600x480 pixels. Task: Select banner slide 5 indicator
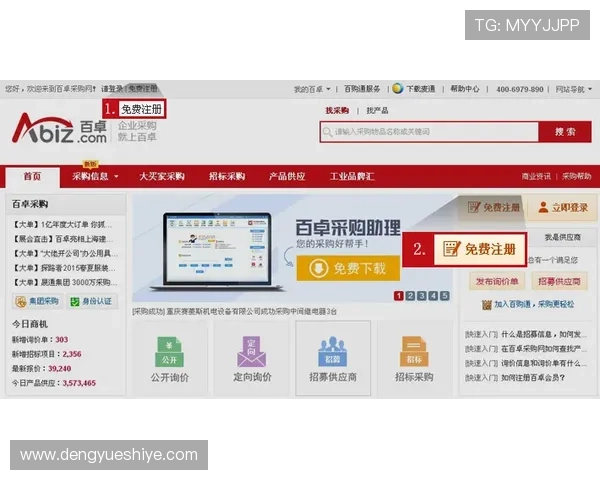pyautogui.click(x=445, y=296)
